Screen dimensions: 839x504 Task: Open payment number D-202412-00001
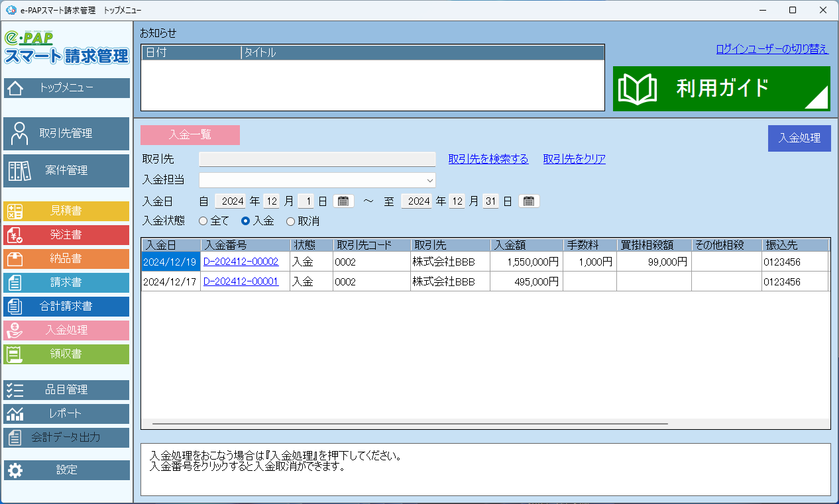(241, 281)
